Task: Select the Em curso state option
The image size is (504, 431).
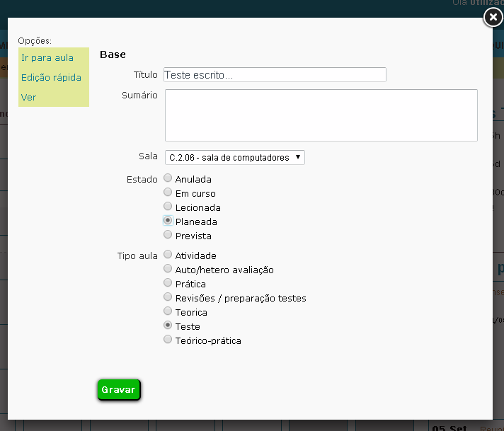Action: [x=168, y=192]
